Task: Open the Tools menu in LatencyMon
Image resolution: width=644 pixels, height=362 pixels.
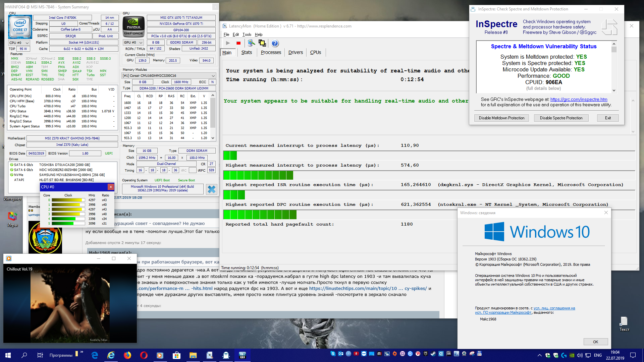Action: pyautogui.click(x=247, y=35)
